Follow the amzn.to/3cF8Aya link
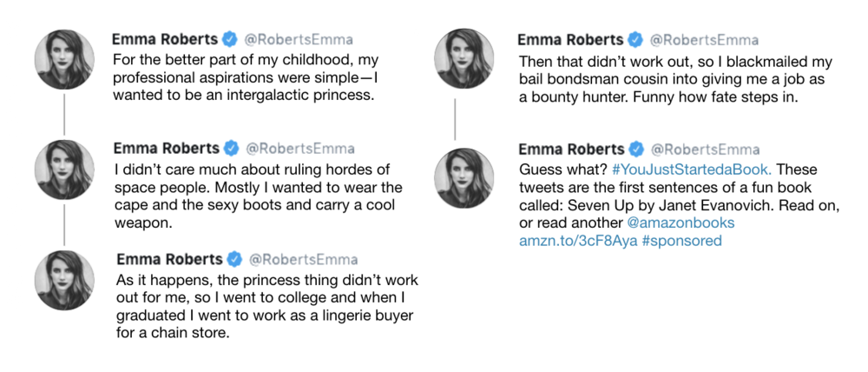 [x=578, y=241]
